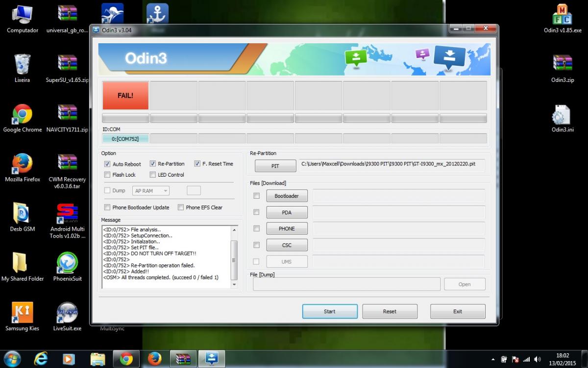Click the Odin3 taskbar button
Viewport: 588px width, 368px height.
tap(212, 359)
